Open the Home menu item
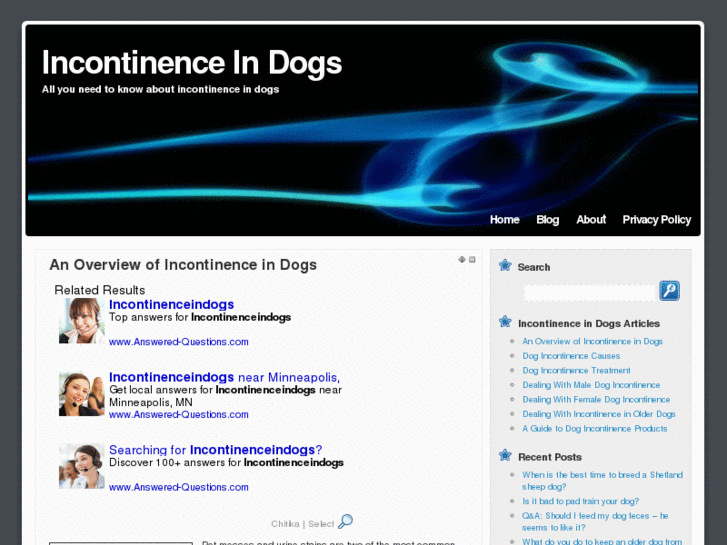 coord(504,220)
